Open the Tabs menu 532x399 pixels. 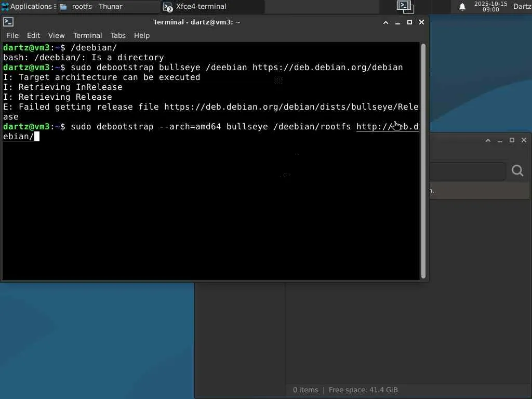click(x=118, y=35)
